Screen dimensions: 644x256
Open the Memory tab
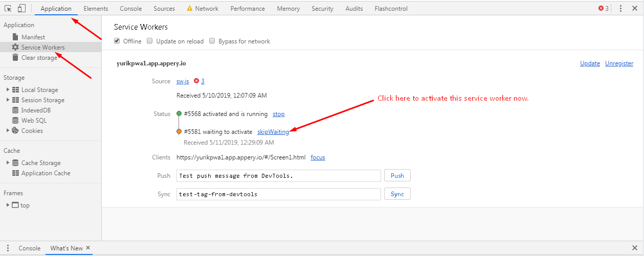tap(288, 9)
